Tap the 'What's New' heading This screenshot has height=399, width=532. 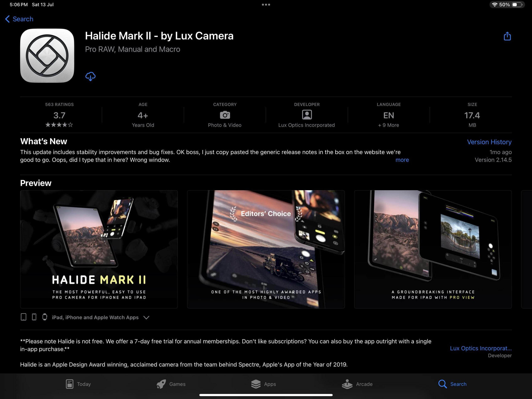(x=43, y=142)
